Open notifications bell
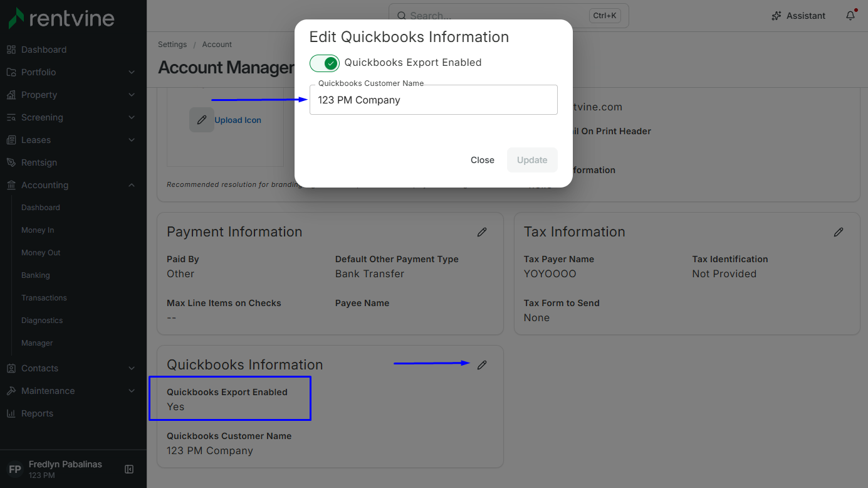Image resolution: width=868 pixels, height=488 pixels. pyautogui.click(x=850, y=16)
